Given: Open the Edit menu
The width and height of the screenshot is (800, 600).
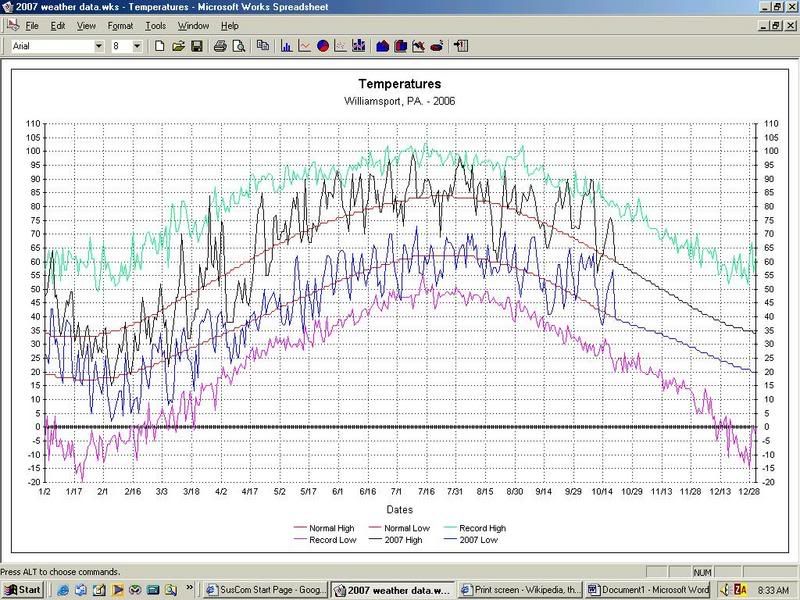Looking at the screenshot, I should click(x=58, y=26).
